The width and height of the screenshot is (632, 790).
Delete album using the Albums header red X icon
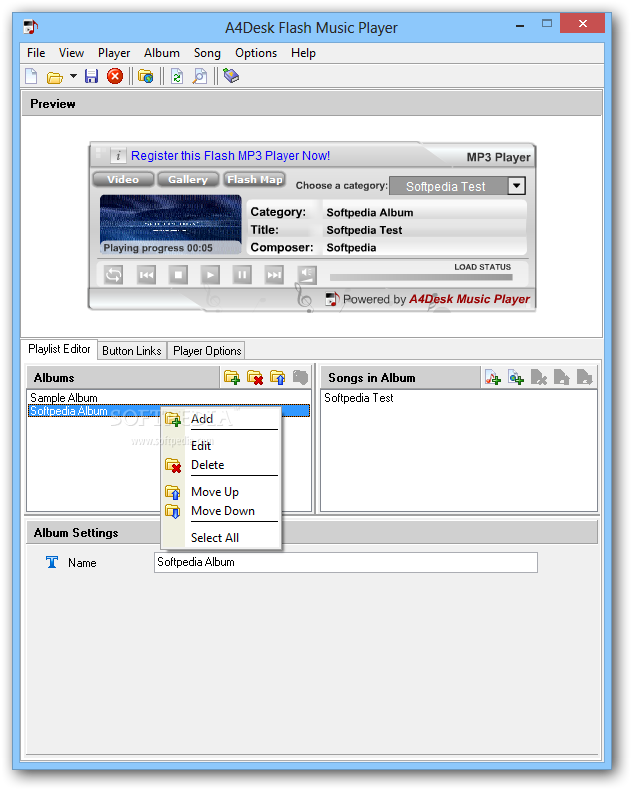point(255,377)
